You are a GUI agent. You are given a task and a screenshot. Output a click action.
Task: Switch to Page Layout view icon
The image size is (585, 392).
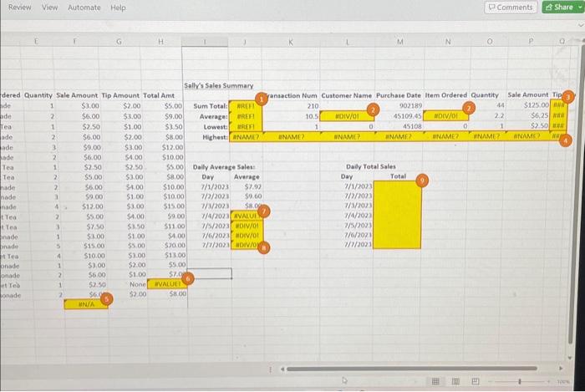coord(455,381)
